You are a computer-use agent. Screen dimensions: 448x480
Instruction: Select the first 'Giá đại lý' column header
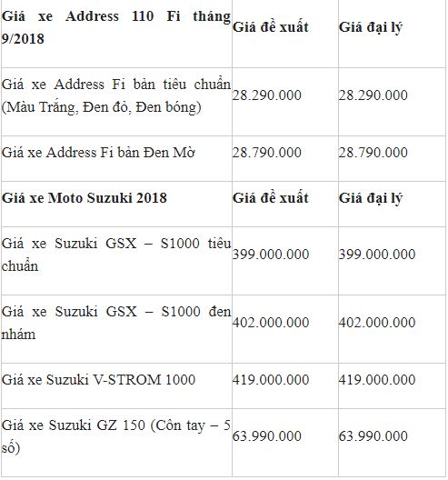pyautogui.click(x=370, y=27)
